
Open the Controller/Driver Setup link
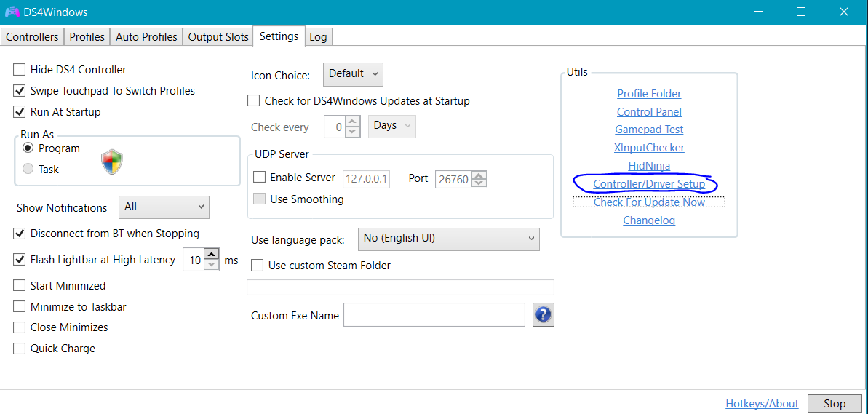[649, 184]
